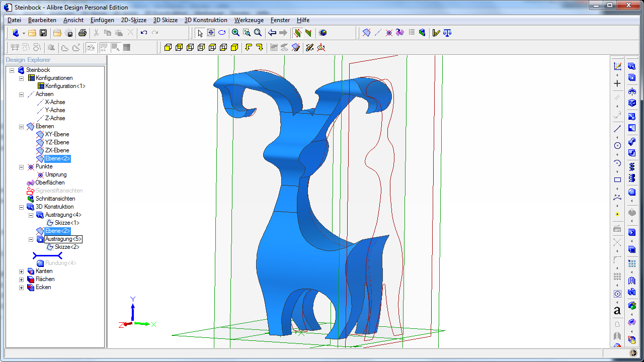Select Ursprung point in the tree
Image resolution: width=644 pixels, height=362 pixels.
[56, 174]
